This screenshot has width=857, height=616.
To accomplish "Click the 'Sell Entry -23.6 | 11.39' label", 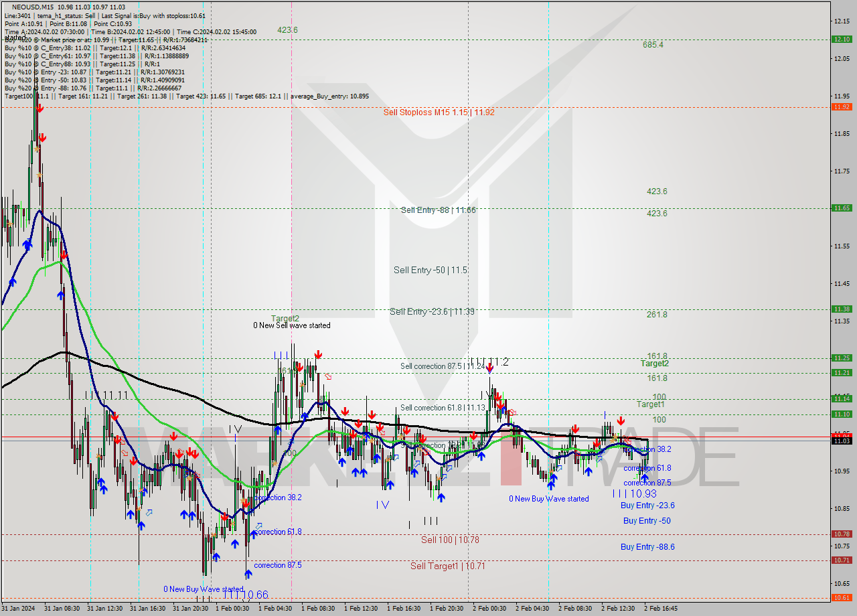I will click(432, 311).
